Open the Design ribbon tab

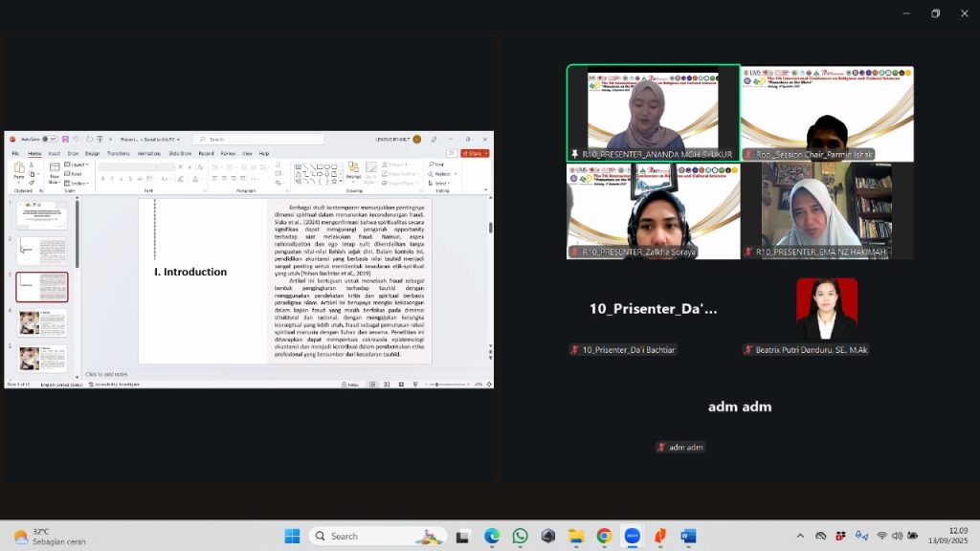92,153
